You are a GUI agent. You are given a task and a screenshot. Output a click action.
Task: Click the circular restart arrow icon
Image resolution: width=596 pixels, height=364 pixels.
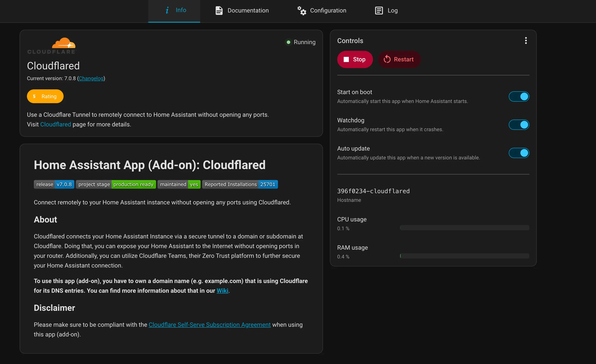coord(387,59)
